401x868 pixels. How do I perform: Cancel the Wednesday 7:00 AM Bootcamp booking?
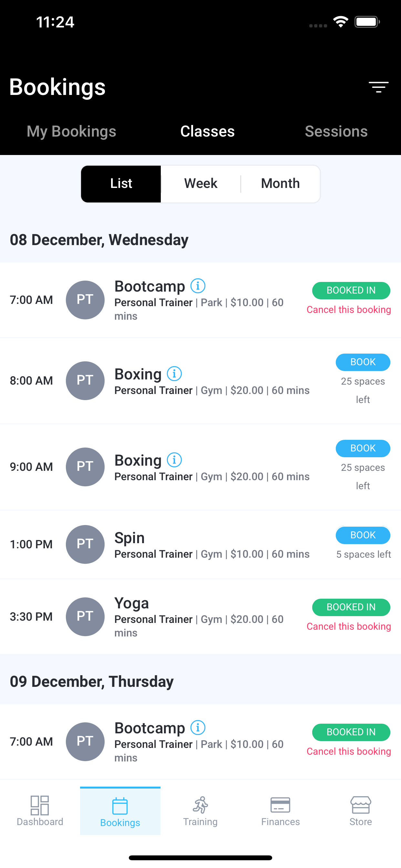[x=349, y=310]
